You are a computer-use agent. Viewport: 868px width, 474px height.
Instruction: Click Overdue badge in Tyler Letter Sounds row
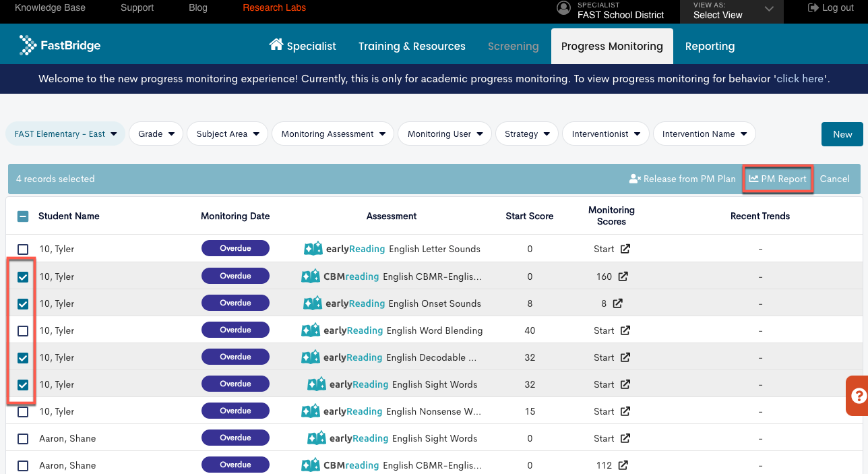click(235, 248)
